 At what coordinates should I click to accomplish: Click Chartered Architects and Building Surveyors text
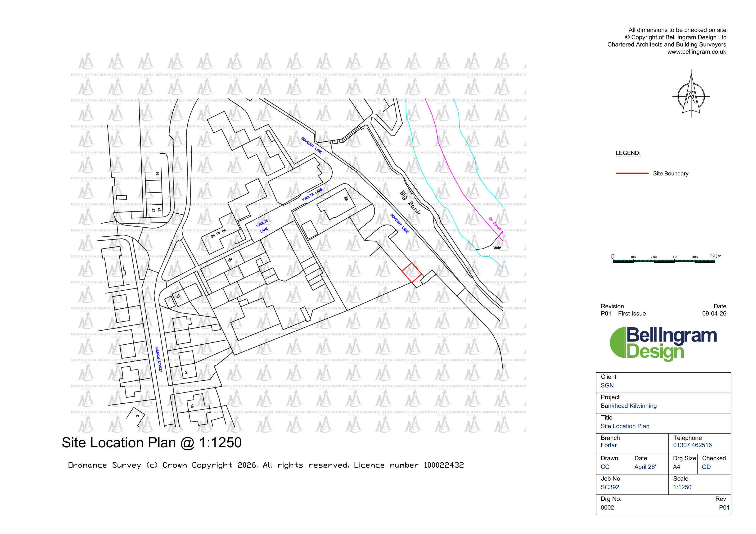(666, 44)
